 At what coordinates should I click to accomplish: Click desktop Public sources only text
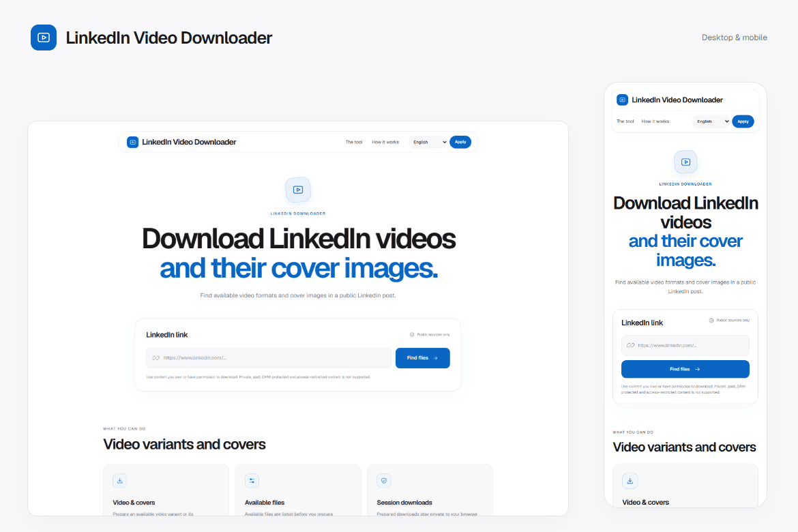[433, 335]
